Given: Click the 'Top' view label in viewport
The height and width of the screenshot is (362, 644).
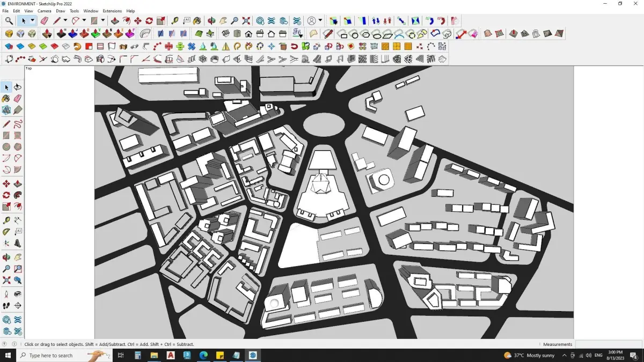Looking at the screenshot, I should (29, 68).
